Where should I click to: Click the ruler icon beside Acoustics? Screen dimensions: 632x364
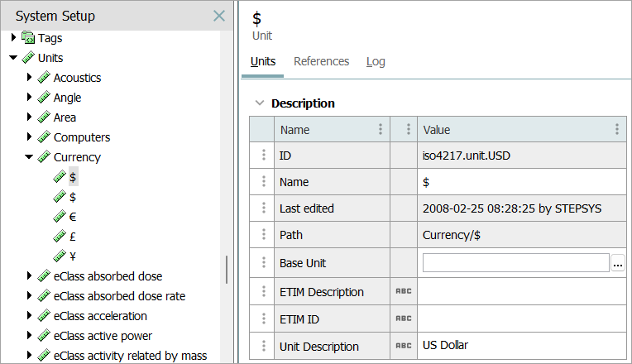44,78
